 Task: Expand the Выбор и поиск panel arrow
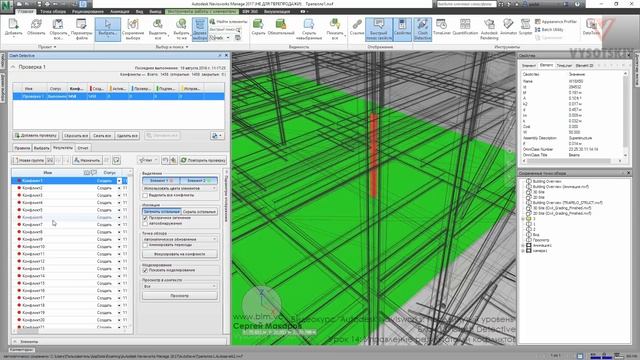point(187,47)
